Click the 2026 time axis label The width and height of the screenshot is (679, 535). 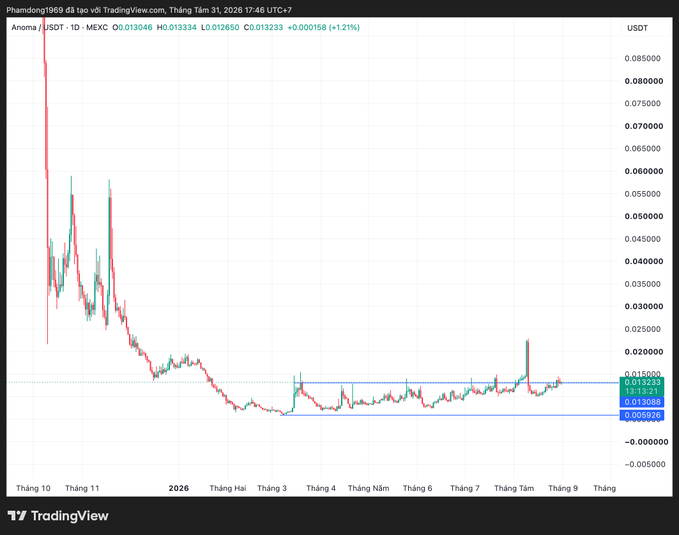179,488
